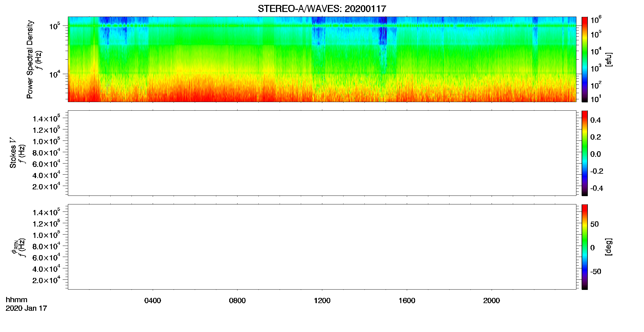Click the 2020 Jan 17 date label
This screenshot has width=644, height=332.
(26, 308)
